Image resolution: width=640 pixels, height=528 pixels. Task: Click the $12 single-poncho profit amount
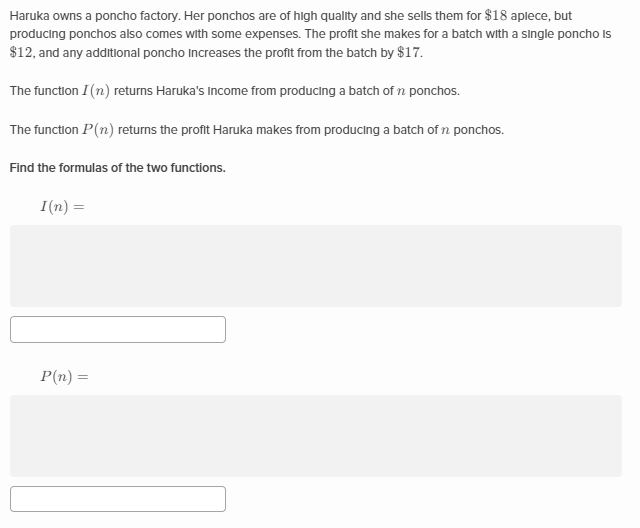pos(21,51)
